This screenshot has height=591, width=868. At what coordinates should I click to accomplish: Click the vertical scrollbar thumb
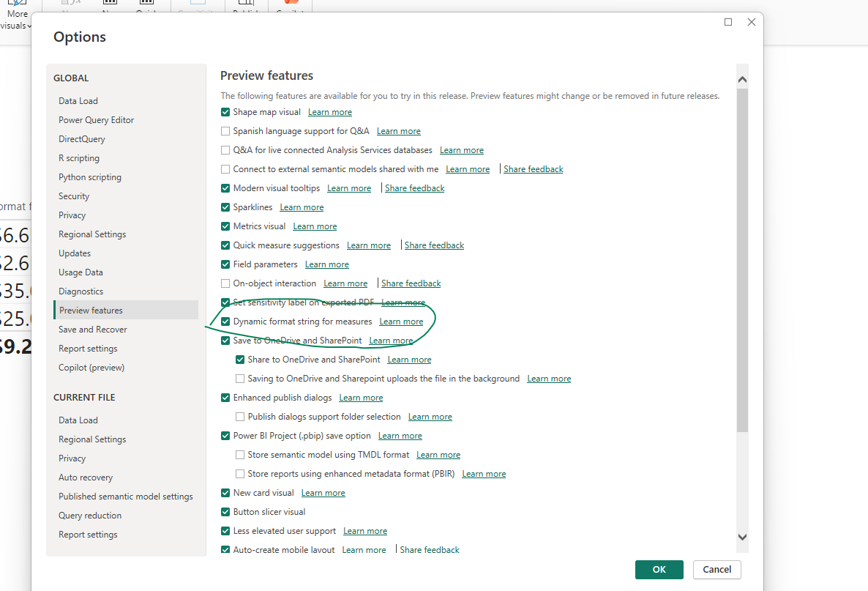click(x=742, y=260)
